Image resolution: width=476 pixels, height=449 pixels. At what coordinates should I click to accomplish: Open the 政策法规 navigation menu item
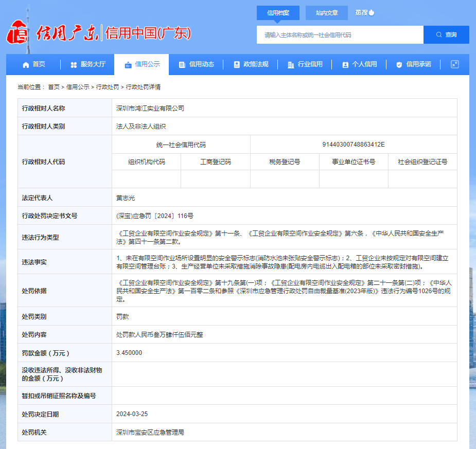point(251,64)
